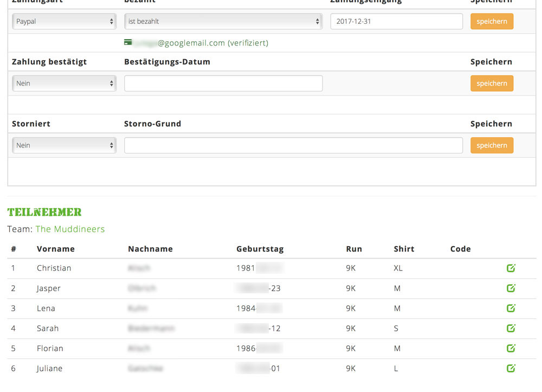Save the payment row with speichern

[x=492, y=22]
